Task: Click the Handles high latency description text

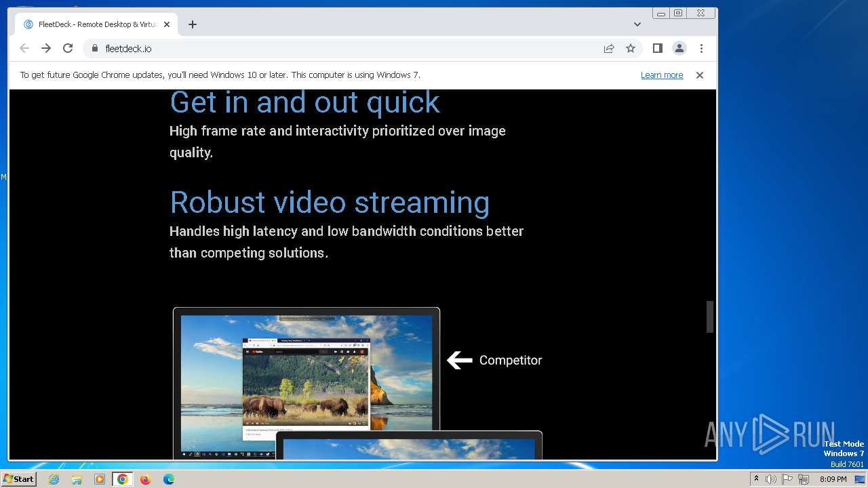Action: (347, 242)
